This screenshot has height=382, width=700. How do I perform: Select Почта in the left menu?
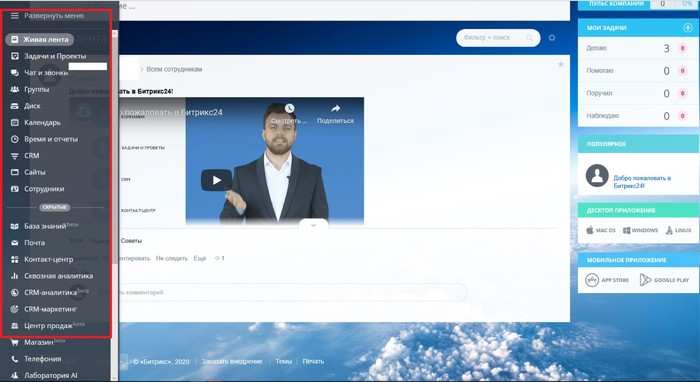click(34, 243)
